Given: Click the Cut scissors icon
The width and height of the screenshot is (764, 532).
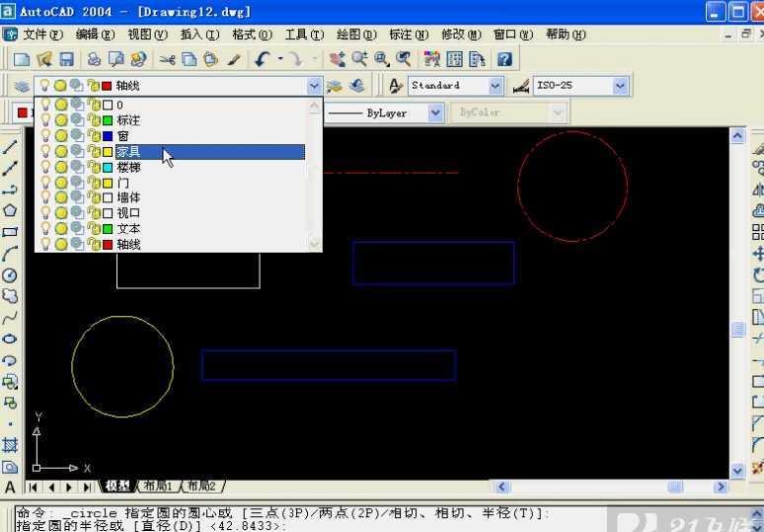Looking at the screenshot, I should (x=167, y=59).
